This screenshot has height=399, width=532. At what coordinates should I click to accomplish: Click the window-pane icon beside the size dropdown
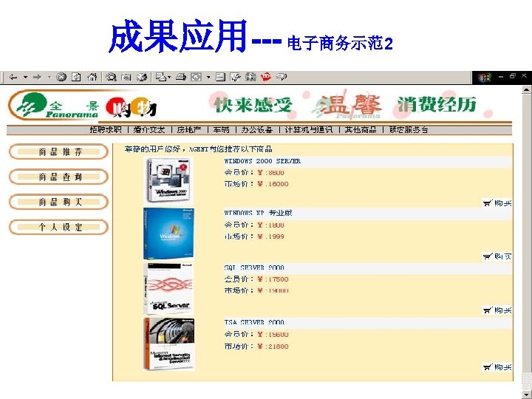click(220, 78)
